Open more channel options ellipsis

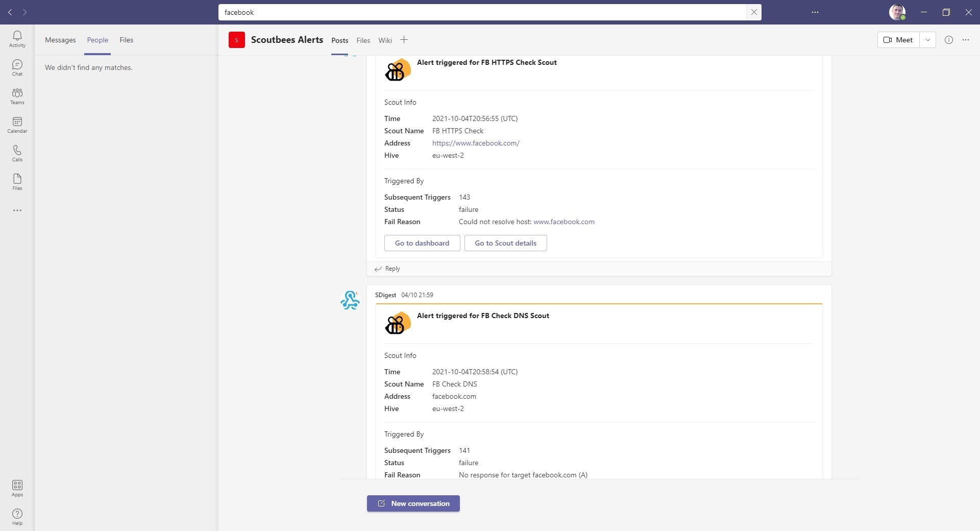966,40
